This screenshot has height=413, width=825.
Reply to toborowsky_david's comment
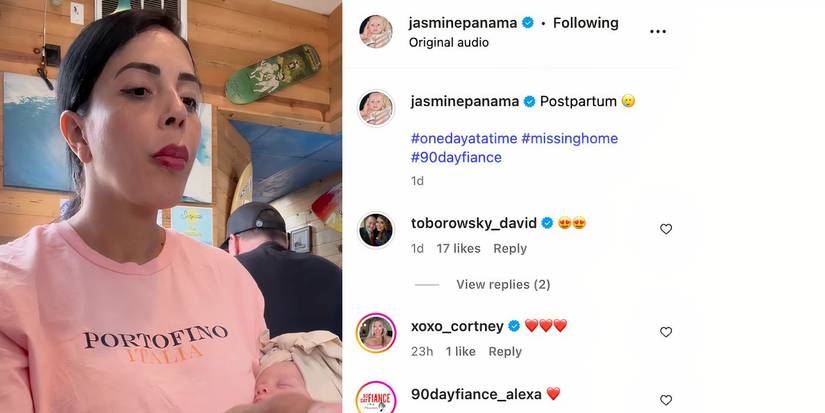click(x=510, y=248)
